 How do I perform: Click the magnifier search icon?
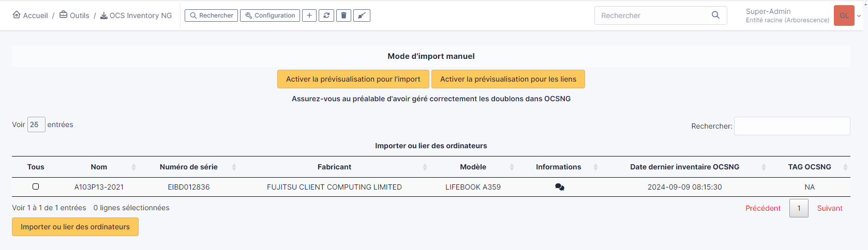coord(715,15)
